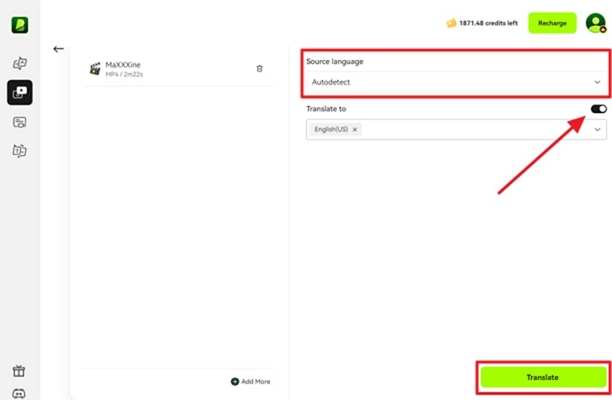612x400 pixels.
Task: Remove the English(US) language tag
Action: pyautogui.click(x=354, y=129)
